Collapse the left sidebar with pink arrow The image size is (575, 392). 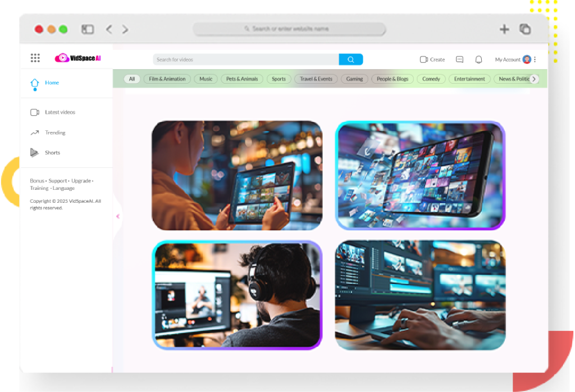117,216
